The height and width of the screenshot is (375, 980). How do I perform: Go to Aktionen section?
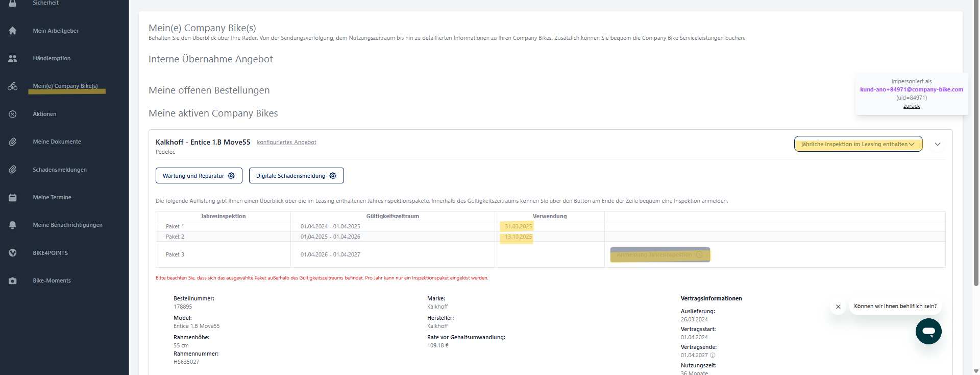[44, 114]
